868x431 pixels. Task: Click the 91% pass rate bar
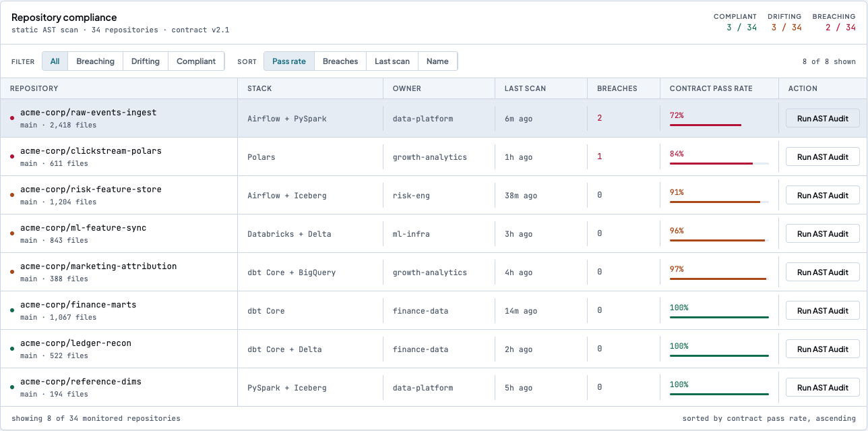(719, 202)
